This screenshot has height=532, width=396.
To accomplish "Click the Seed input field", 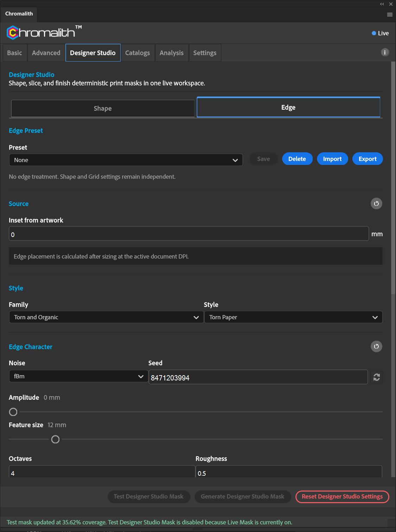I will coord(258,377).
